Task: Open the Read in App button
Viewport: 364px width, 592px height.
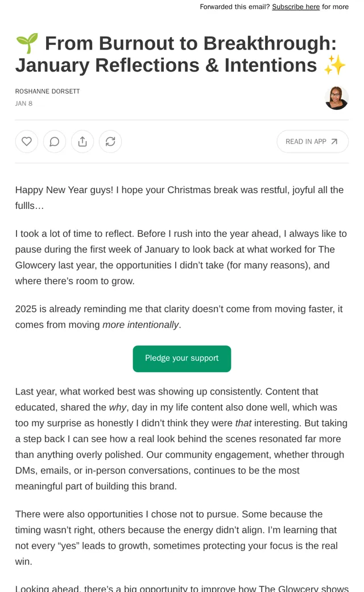Action: 312,142
